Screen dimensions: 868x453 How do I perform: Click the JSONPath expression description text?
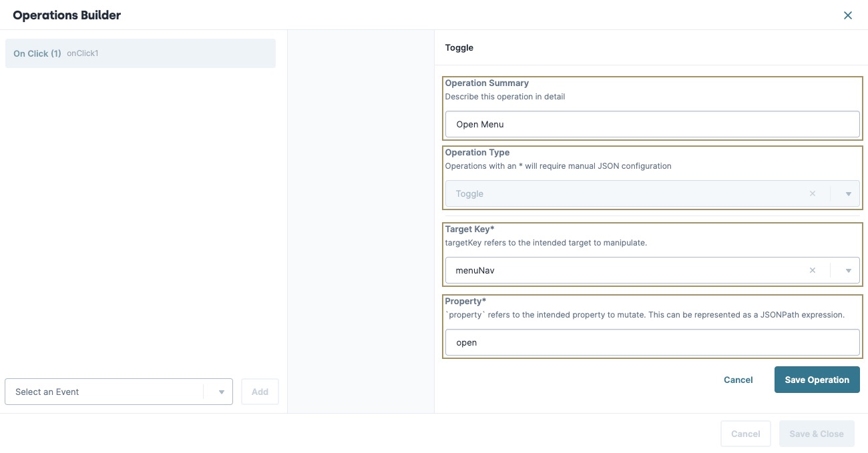point(645,315)
